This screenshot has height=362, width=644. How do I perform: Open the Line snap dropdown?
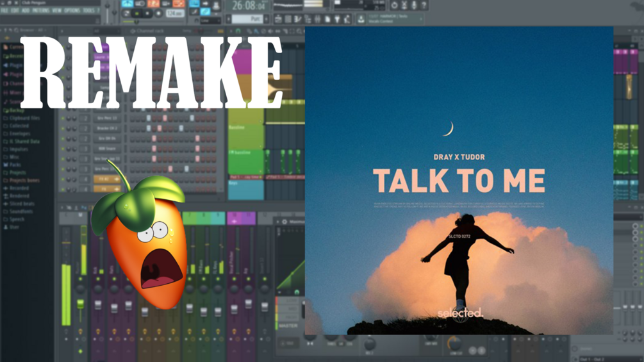click(x=211, y=20)
